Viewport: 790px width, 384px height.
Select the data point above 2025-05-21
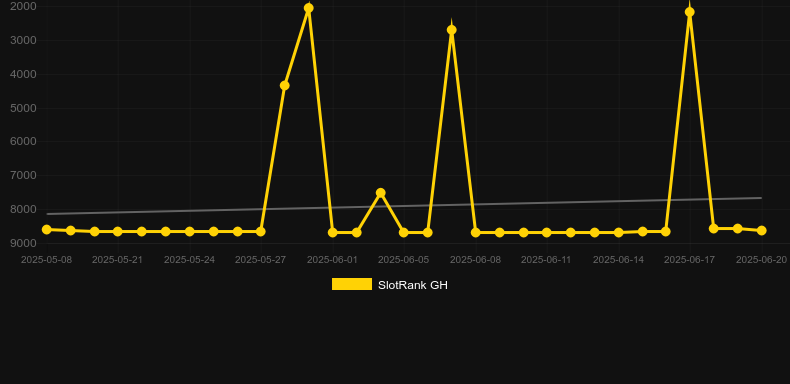coord(117,231)
